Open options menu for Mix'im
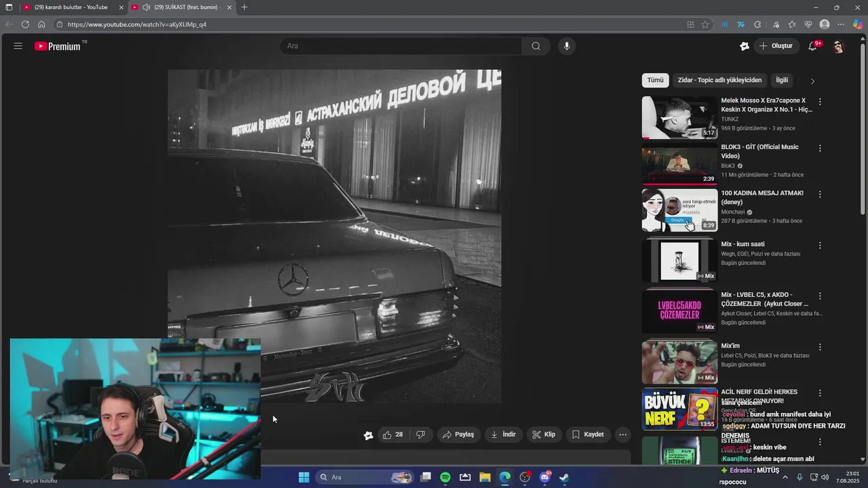The image size is (868, 488). [820, 347]
